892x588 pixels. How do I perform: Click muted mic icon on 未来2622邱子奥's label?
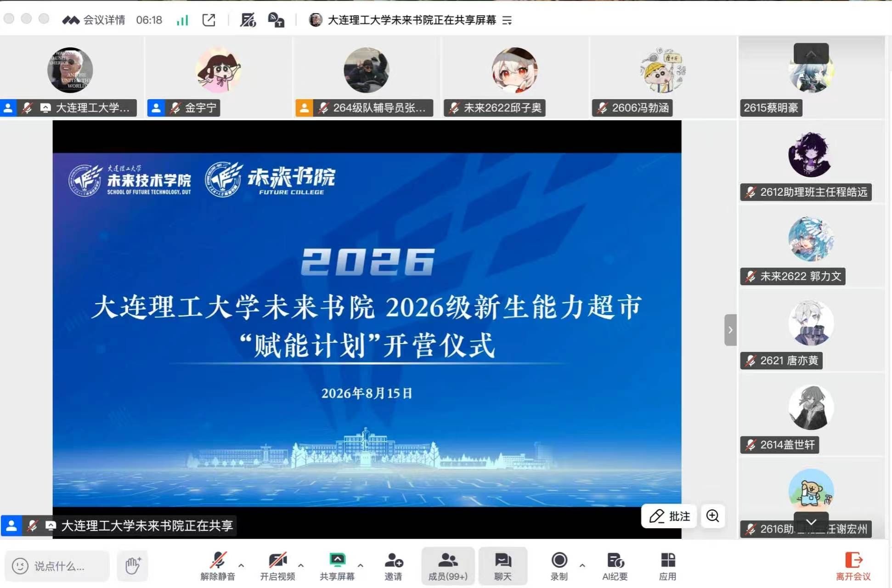tap(454, 108)
